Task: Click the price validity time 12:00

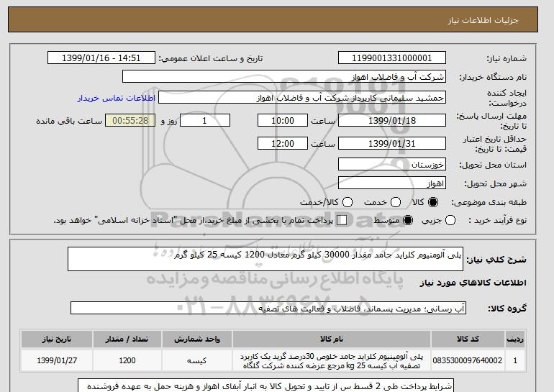Action: pyautogui.click(x=283, y=143)
